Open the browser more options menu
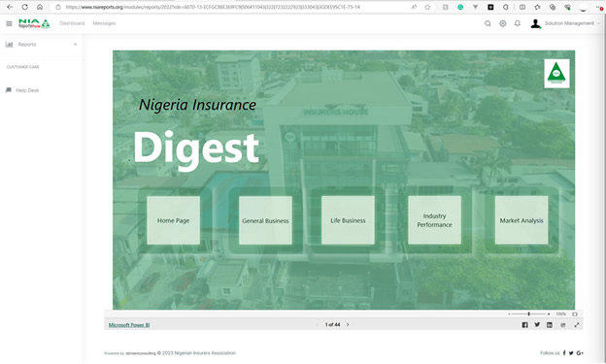606x364 pixels. (600, 8)
